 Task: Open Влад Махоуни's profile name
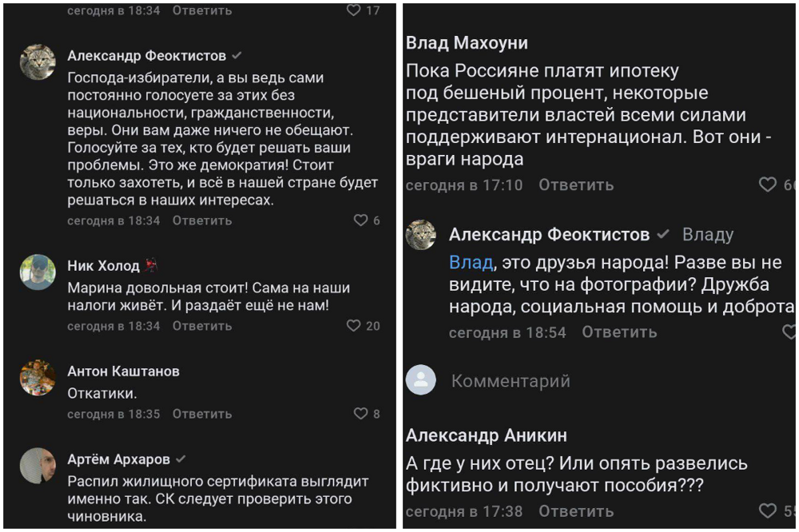pyautogui.click(x=467, y=43)
